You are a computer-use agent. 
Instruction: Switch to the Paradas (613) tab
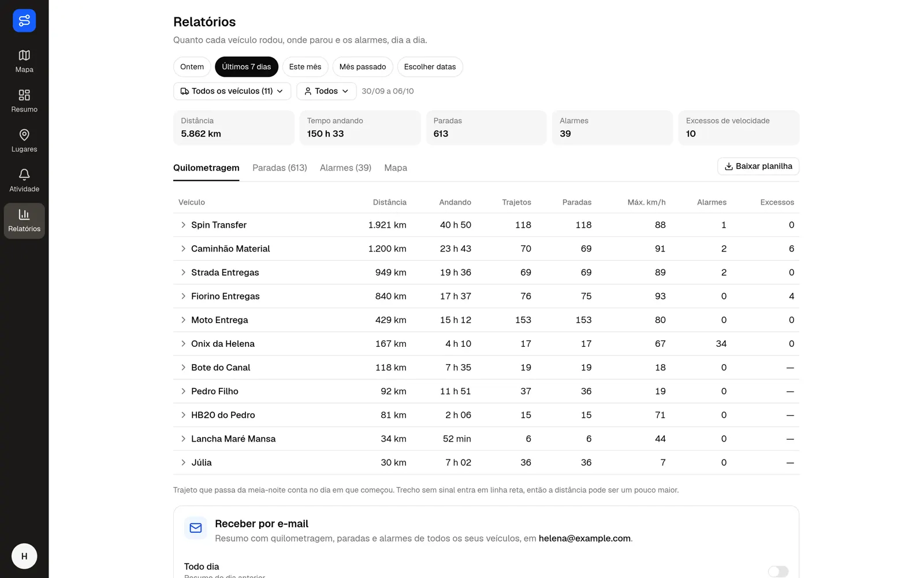tap(280, 168)
